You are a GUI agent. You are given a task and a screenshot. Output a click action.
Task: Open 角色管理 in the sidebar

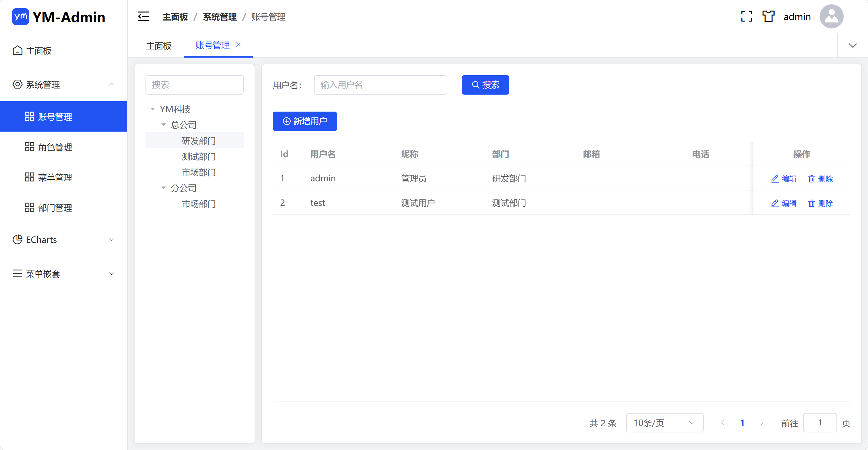coord(55,147)
